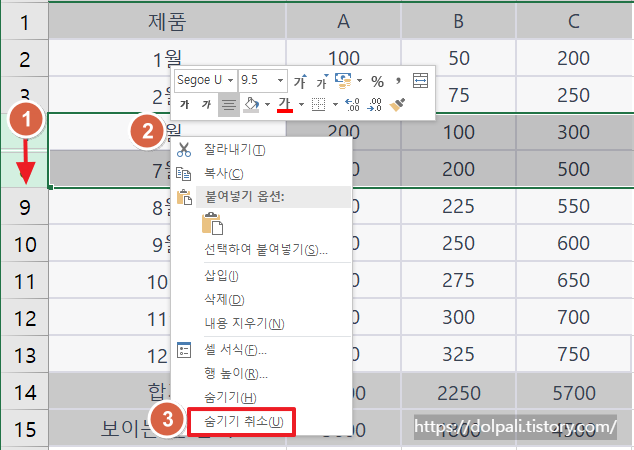The image size is (634, 450).
Task: Click the 1월 cell
Action: pyautogui.click(x=167, y=59)
